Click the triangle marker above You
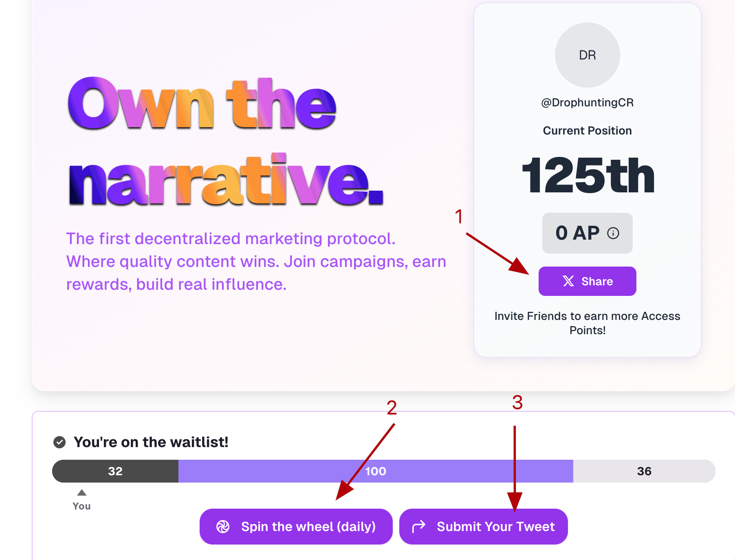This screenshot has width=735, height=560. (x=82, y=493)
